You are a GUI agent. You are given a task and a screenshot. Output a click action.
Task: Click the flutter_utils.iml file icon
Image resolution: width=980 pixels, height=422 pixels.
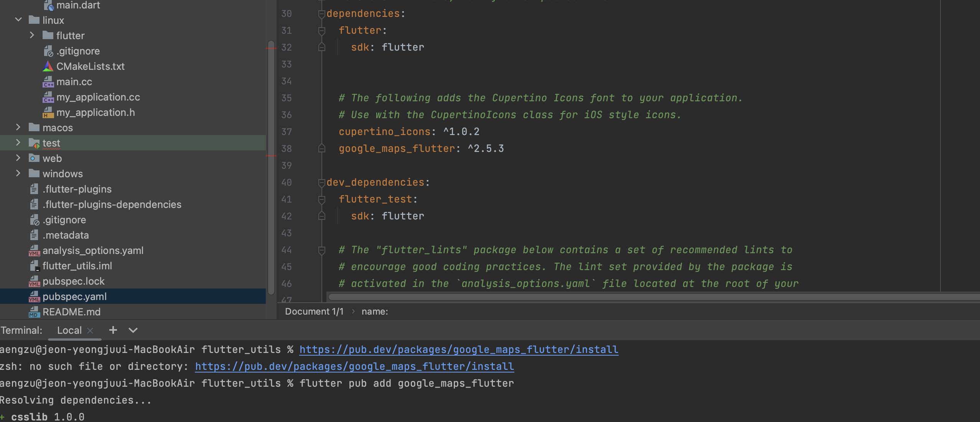pyautogui.click(x=35, y=265)
